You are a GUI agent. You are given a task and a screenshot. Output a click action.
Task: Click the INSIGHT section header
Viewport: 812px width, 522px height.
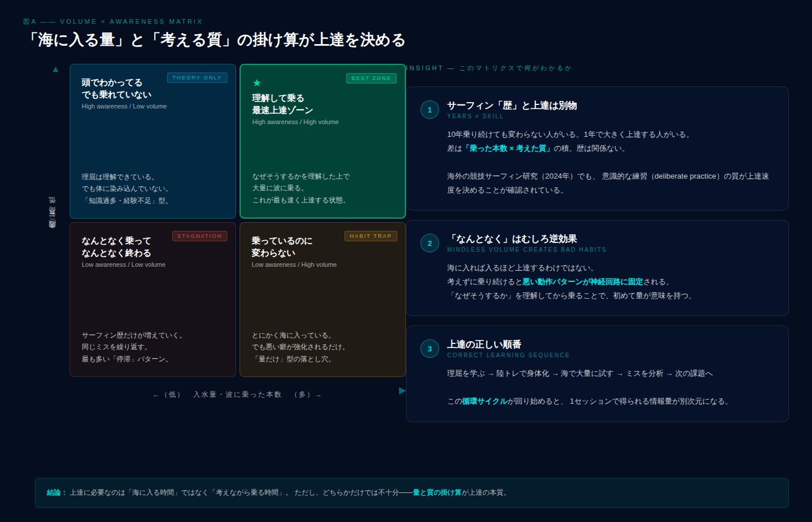489,68
